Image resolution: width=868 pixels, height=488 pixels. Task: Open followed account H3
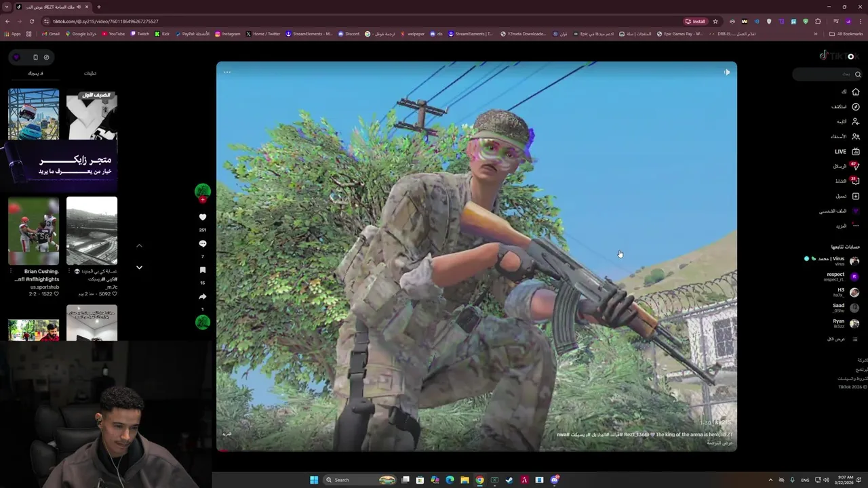846,292
